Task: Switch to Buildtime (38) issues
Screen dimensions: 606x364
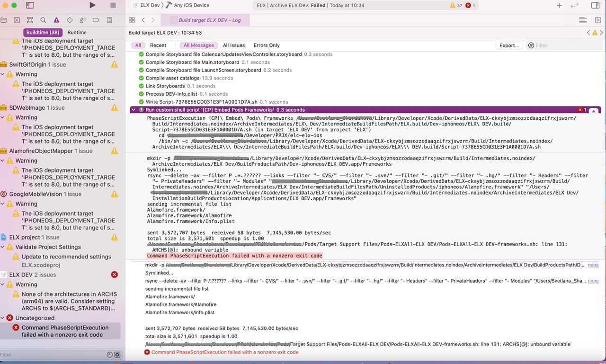Action: pos(43,33)
